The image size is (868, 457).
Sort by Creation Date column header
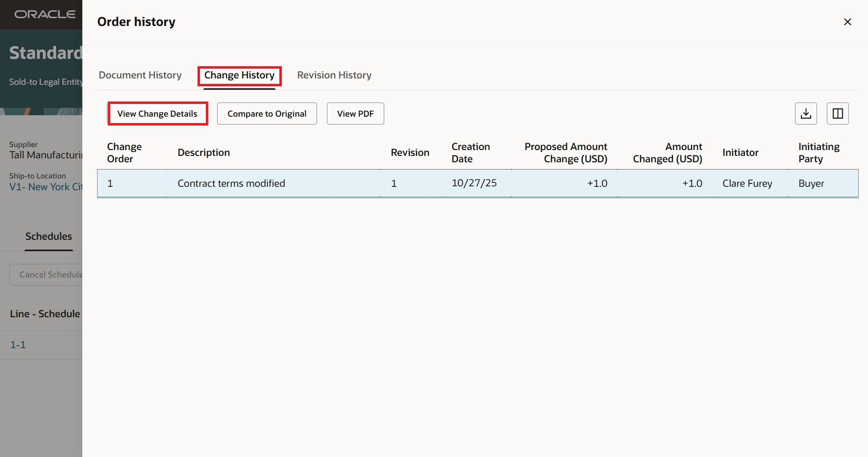tap(471, 152)
